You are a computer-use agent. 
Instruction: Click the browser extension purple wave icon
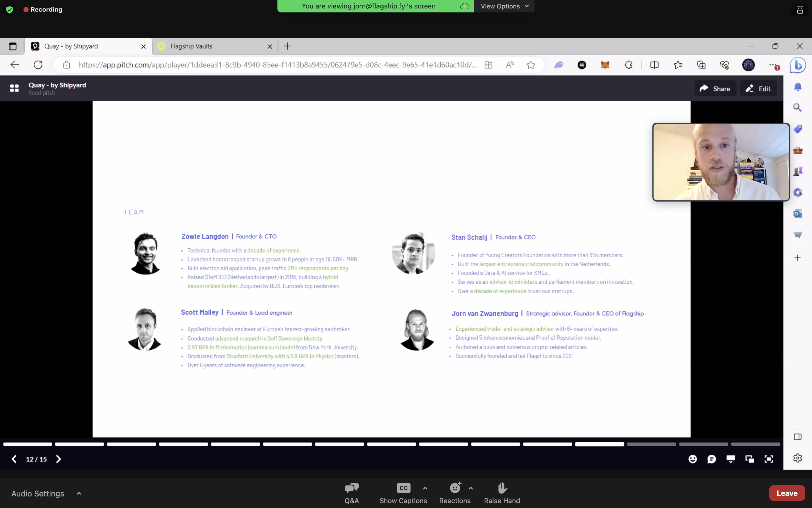pos(558,65)
